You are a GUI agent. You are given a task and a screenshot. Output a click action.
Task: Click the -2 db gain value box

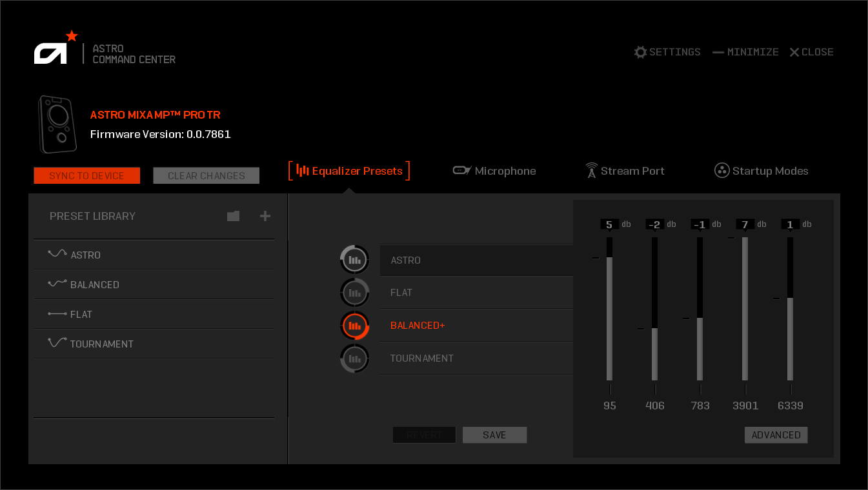[x=654, y=224]
